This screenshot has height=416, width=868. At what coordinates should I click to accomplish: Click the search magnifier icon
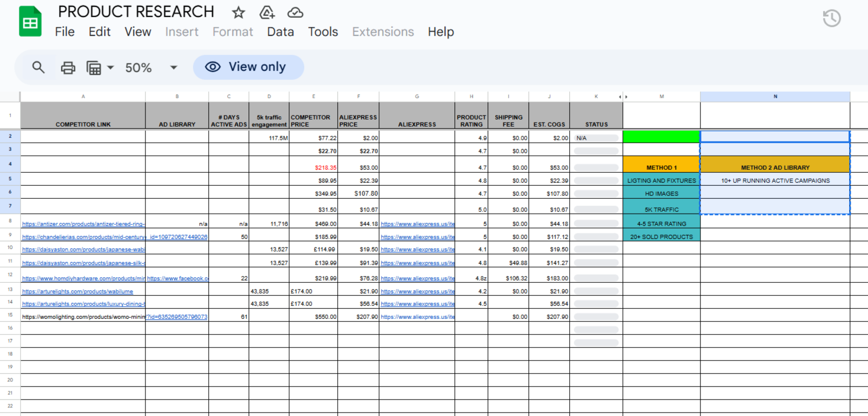click(38, 67)
